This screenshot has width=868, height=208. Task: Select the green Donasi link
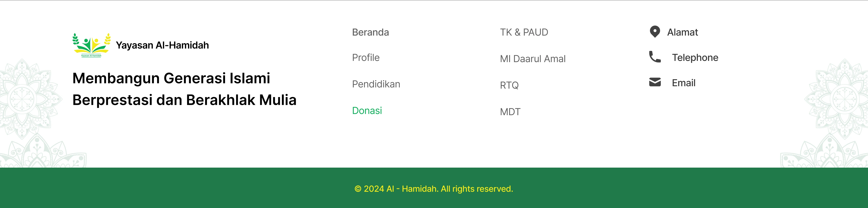click(x=367, y=111)
